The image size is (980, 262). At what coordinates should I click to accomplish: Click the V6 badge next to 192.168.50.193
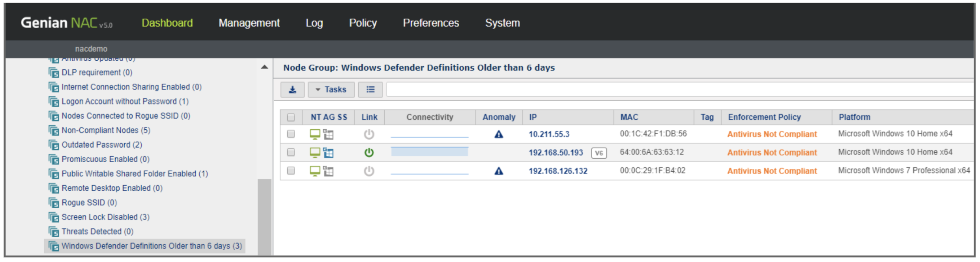coord(599,153)
